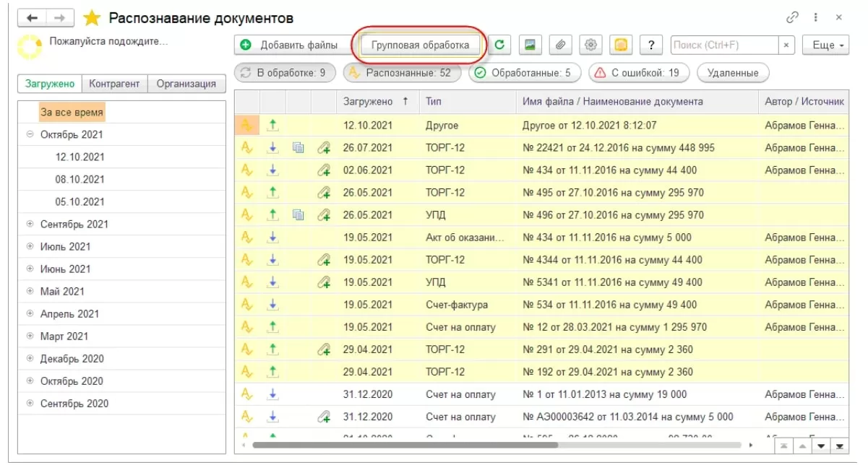
Task: Click the yellow notes icon in toolbar
Action: 621,45
